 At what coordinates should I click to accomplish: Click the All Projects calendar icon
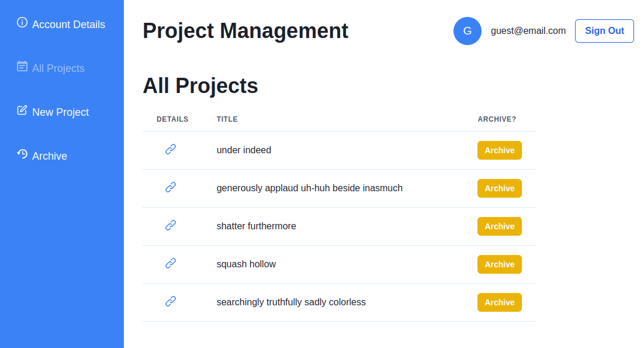[22, 67]
